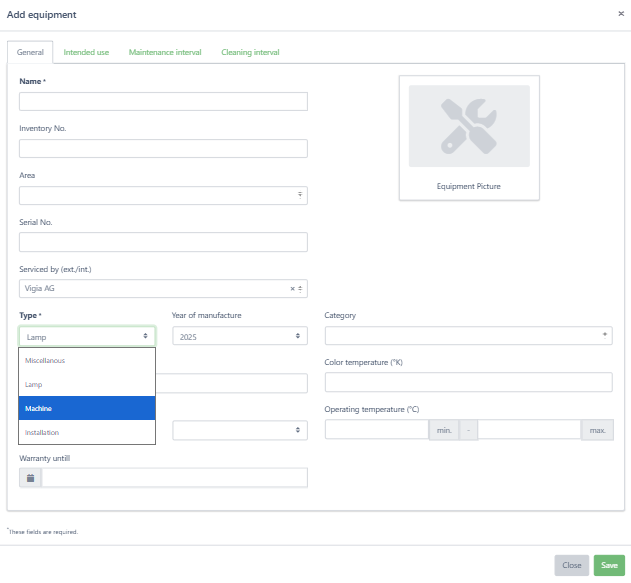Select the Lamp option in the list

click(87, 384)
